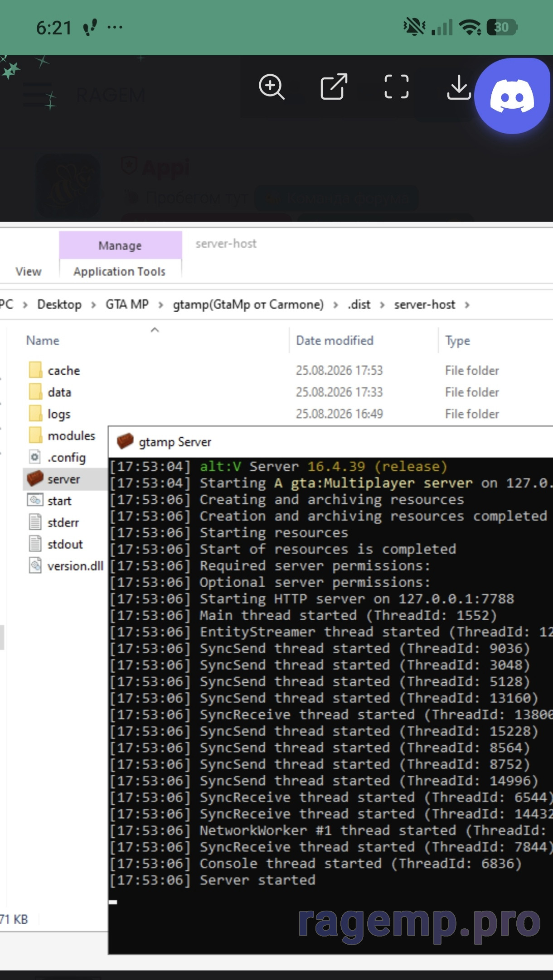Click the 25.08.2026 17:33 date cell

coord(339,392)
